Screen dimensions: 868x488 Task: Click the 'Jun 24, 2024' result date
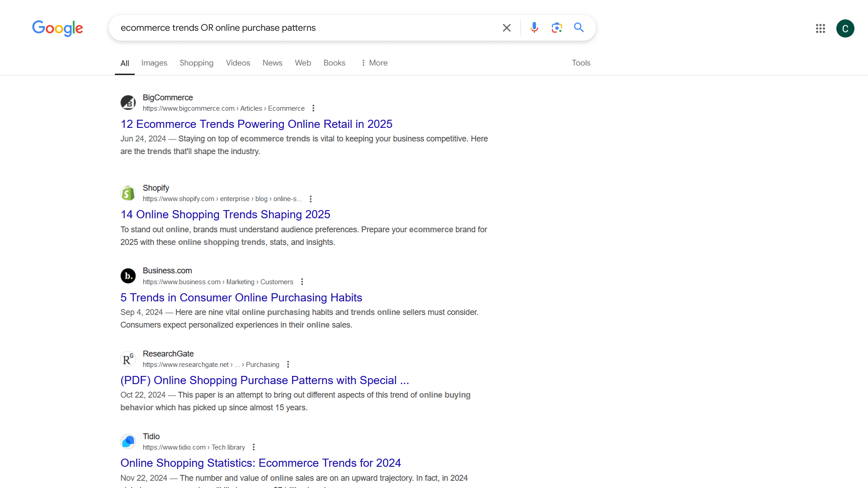click(x=143, y=139)
